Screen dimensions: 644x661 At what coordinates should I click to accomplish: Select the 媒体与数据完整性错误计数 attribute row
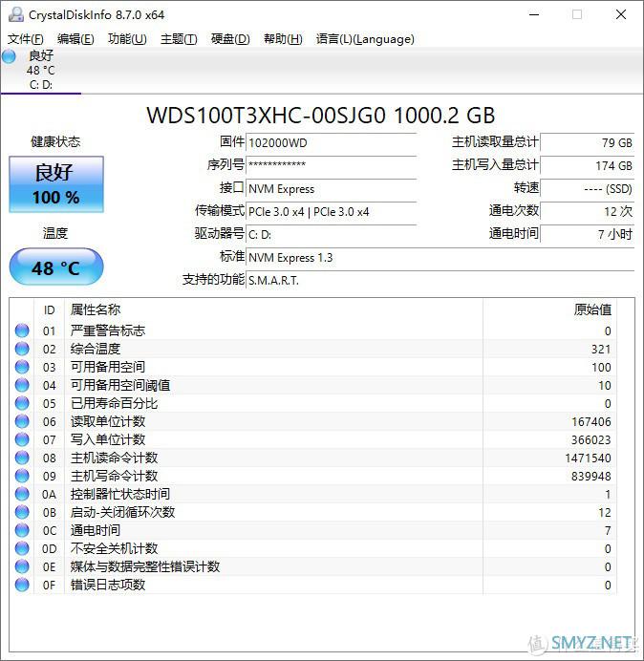click(x=313, y=566)
